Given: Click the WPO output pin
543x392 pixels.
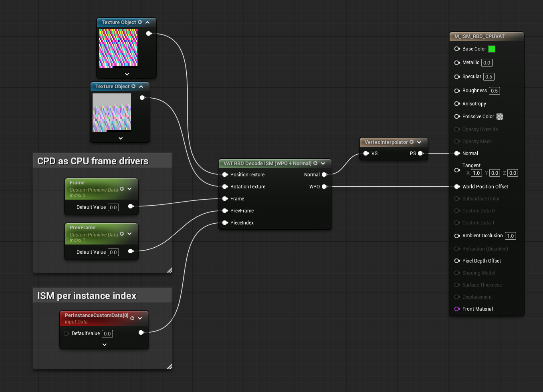Looking at the screenshot, I should click(x=325, y=187).
